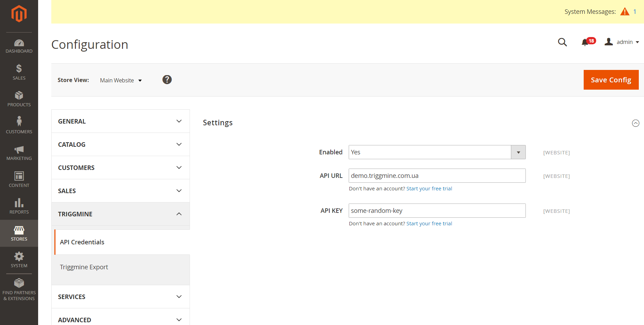Collapse the Settings section circle icon
The height and width of the screenshot is (325, 644).
click(635, 123)
